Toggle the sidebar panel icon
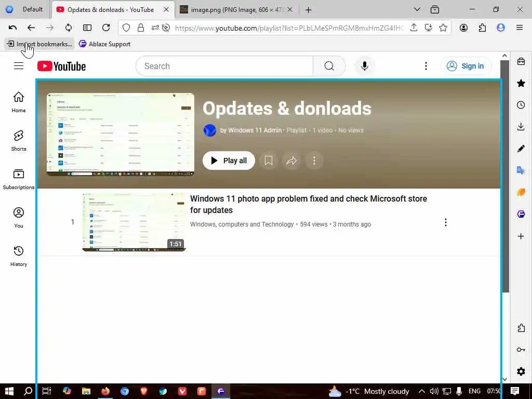Image resolution: width=532 pixels, height=399 pixels. coord(87,28)
